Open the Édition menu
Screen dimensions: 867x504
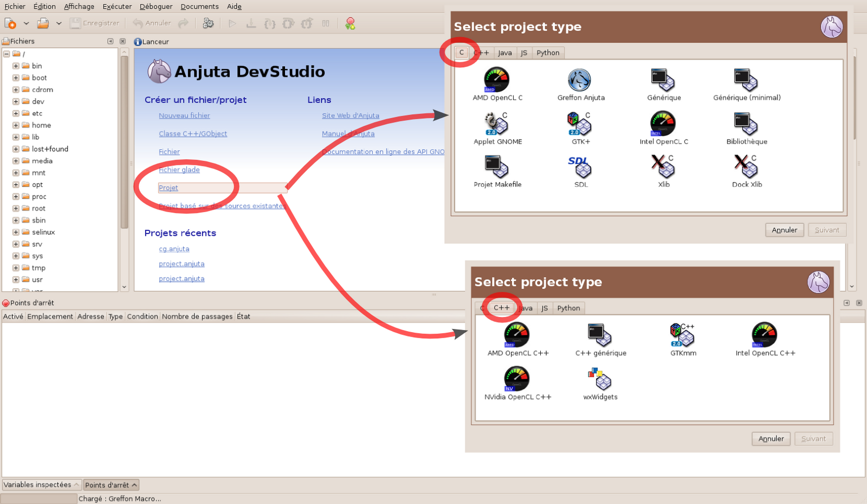click(x=44, y=7)
